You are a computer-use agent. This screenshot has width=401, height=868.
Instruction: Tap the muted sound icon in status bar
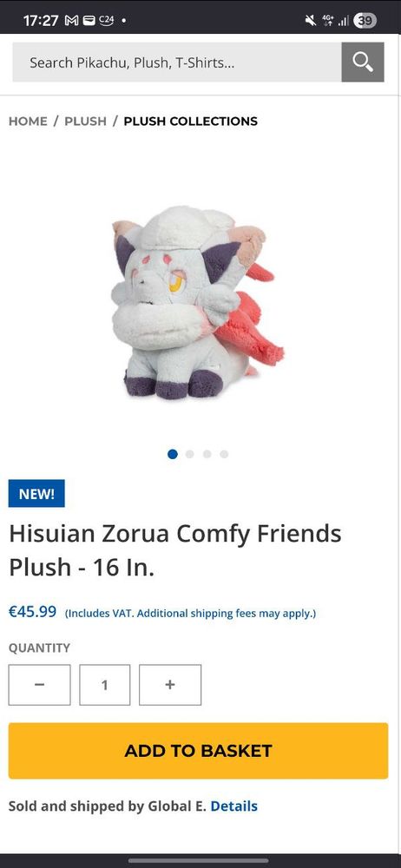(x=310, y=21)
